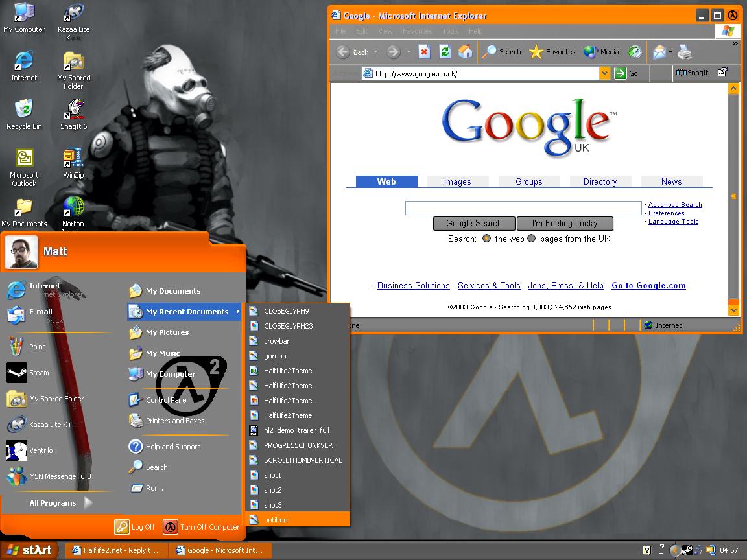The height and width of the screenshot is (560, 747).
Task: Open the Media toolbar button
Action: pos(601,52)
